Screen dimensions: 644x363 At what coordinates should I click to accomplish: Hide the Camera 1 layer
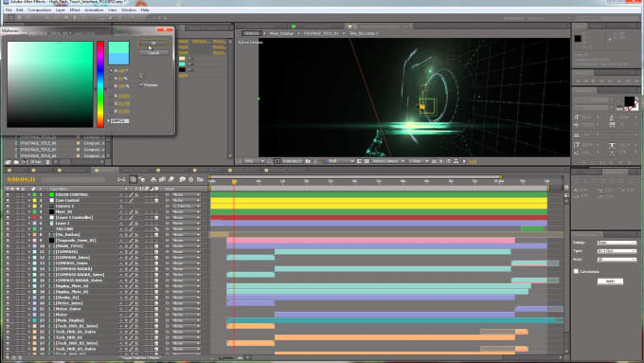pos(8,206)
